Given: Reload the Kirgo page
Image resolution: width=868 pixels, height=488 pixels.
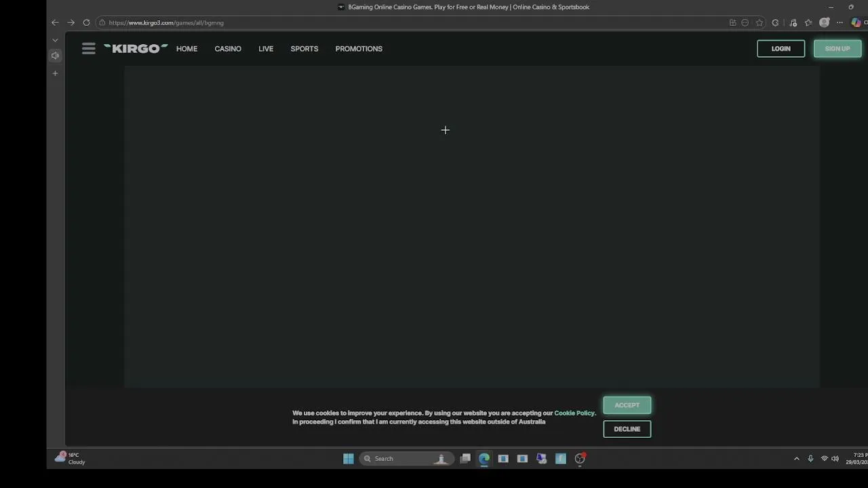Looking at the screenshot, I should (x=86, y=22).
